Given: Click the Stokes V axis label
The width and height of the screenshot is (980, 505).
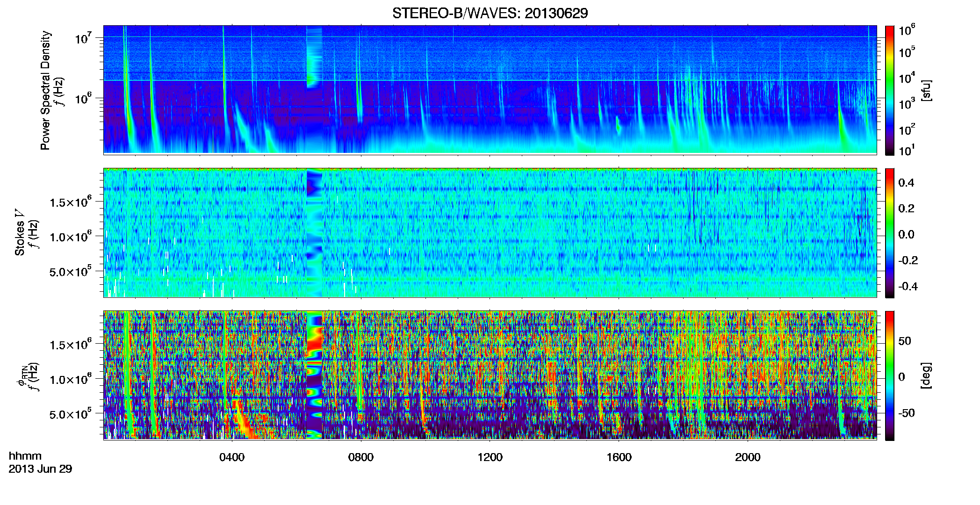Looking at the screenshot, I should (20, 232).
